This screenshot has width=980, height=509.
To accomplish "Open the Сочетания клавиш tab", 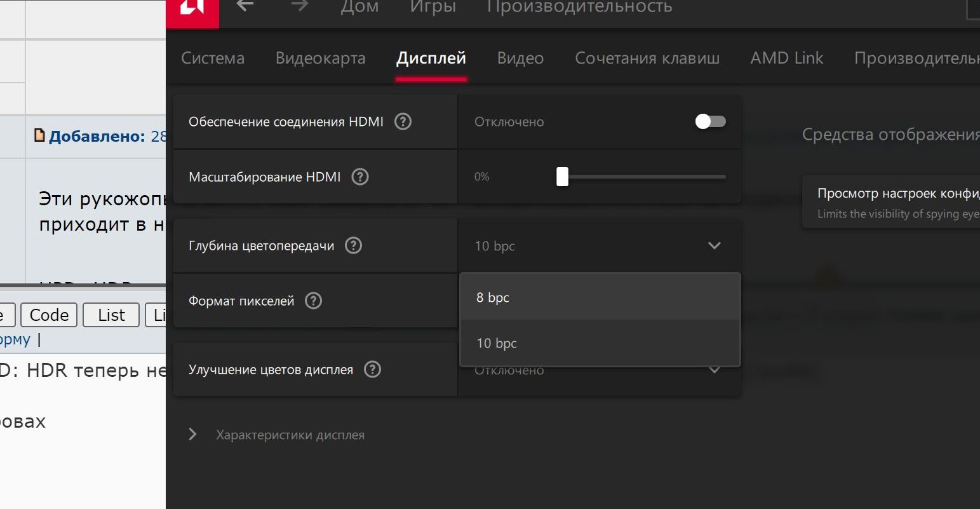I will pos(647,58).
